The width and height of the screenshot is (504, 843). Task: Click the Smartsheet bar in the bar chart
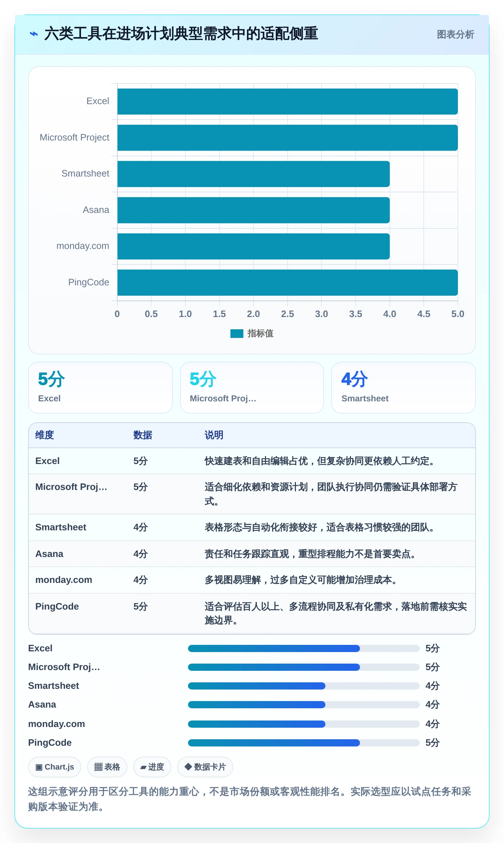[253, 174]
